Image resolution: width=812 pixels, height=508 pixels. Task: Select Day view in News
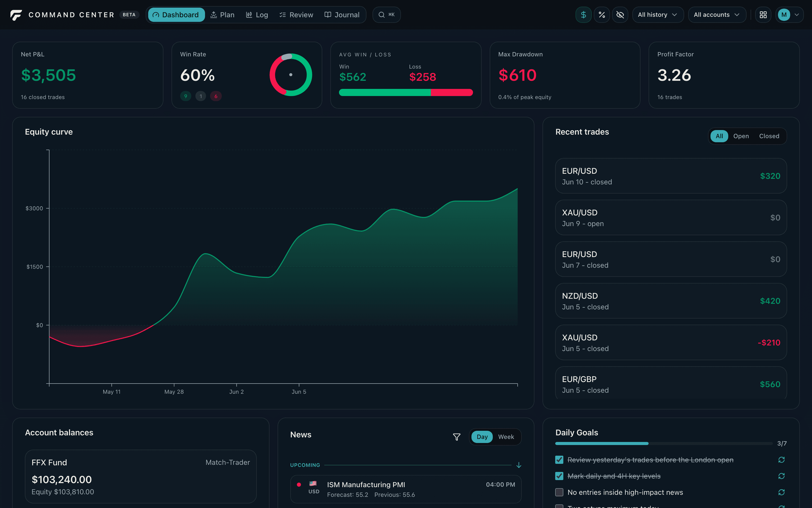482,437
